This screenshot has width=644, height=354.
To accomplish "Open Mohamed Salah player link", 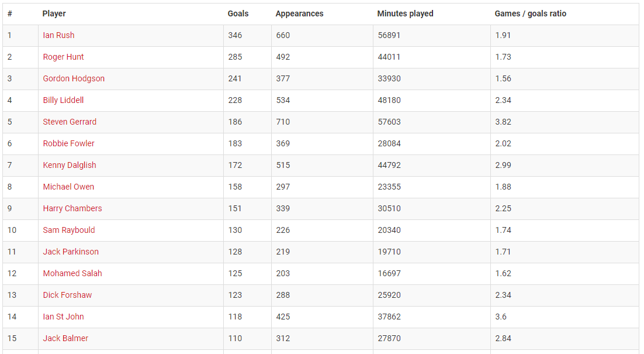I will pos(72,273).
